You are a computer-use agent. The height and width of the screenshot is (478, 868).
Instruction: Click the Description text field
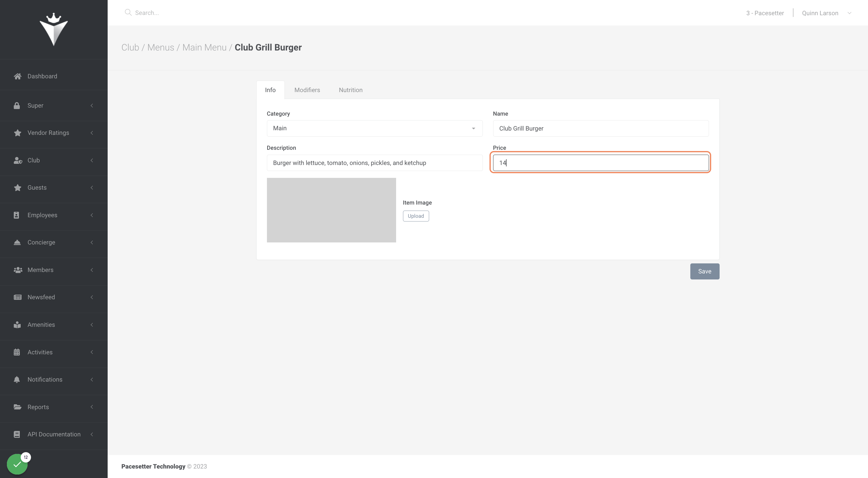point(374,163)
